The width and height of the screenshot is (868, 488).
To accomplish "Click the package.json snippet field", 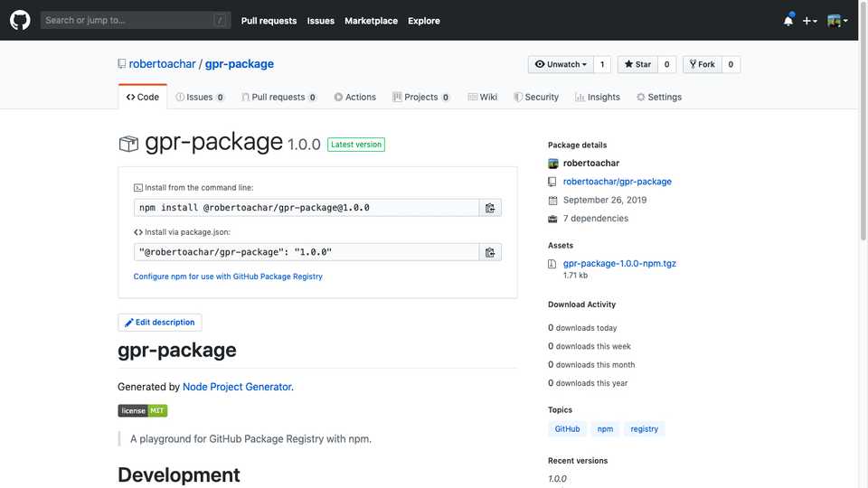I will pyautogui.click(x=307, y=252).
